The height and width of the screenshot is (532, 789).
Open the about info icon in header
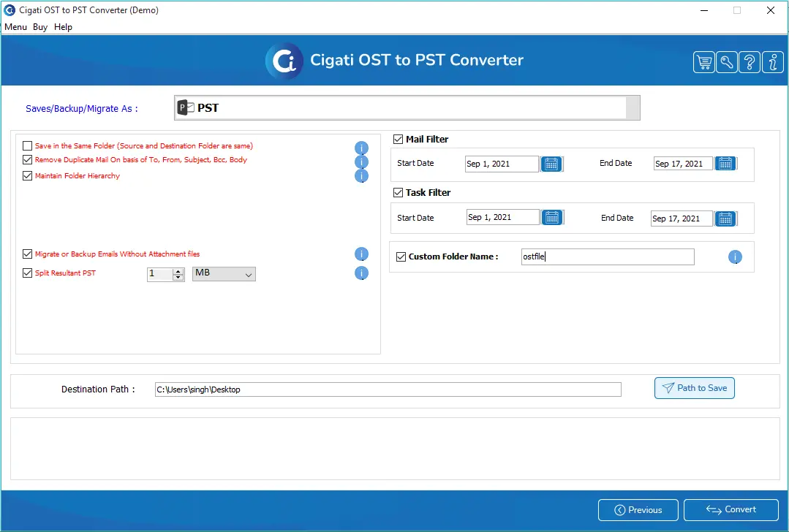[x=772, y=62]
